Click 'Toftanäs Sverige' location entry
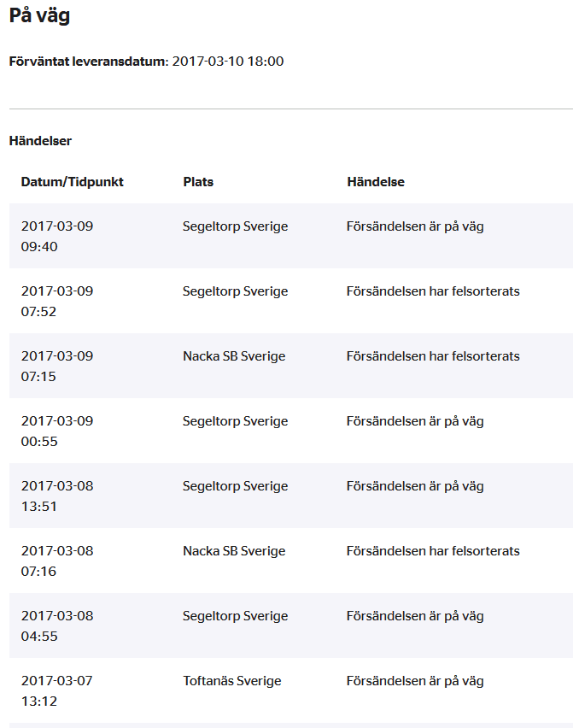The width and height of the screenshot is (579, 728). [x=232, y=681]
